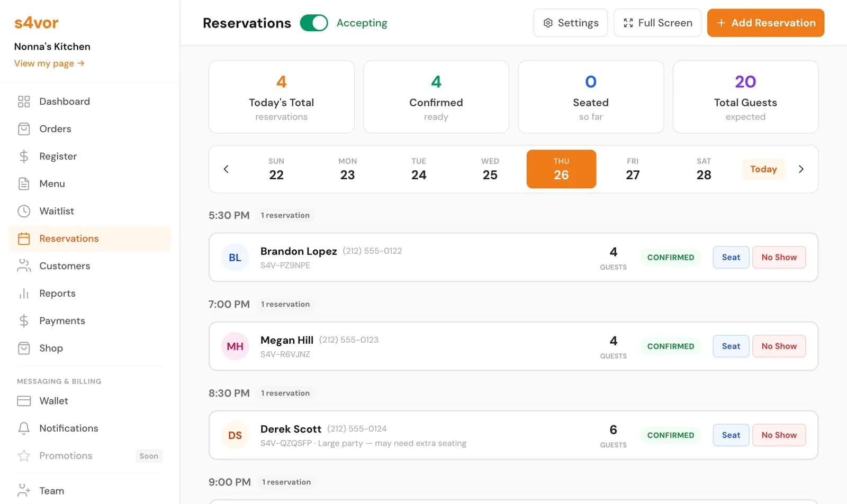Select the Customers people icon
Viewport: 847px width, 504px height.
[24, 266]
